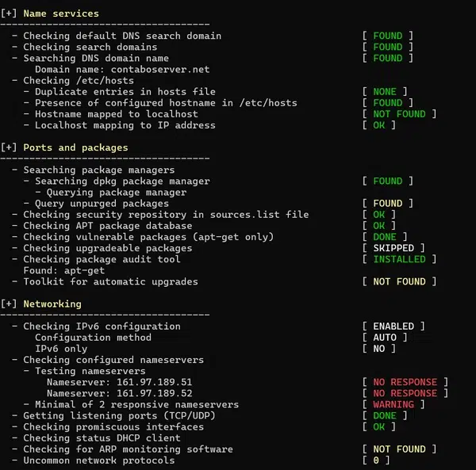Viewport: 476px width, 470px height.
Task: Click the [+] marker beside Ports and packages
Action: (x=10, y=147)
